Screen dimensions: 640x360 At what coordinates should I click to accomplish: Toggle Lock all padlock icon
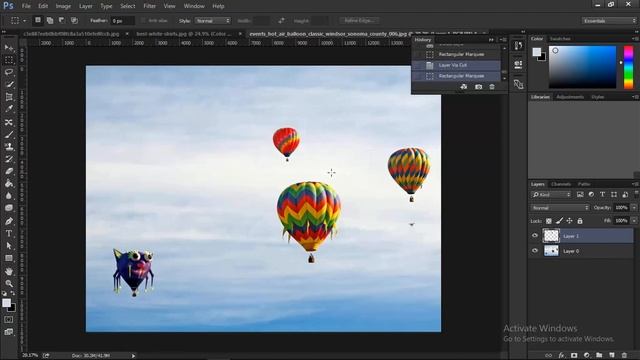(580, 221)
